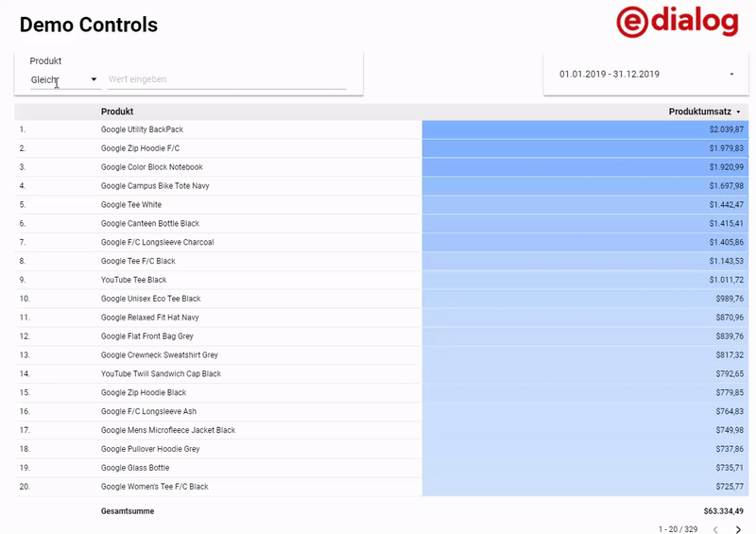Select Google Zip Hoodie Black
756x534 pixels.
tap(144, 392)
